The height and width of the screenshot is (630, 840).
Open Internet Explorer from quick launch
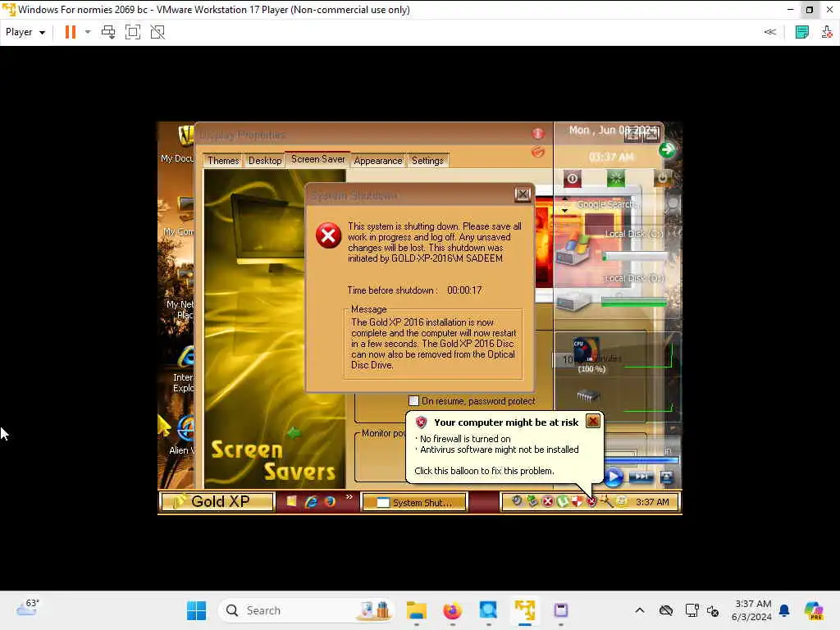[x=311, y=502]
